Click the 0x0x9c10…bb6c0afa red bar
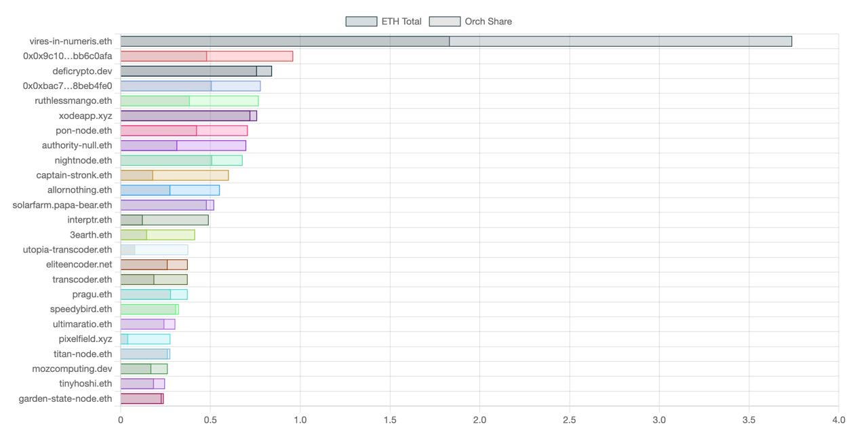868x431 pixels. 207,56
